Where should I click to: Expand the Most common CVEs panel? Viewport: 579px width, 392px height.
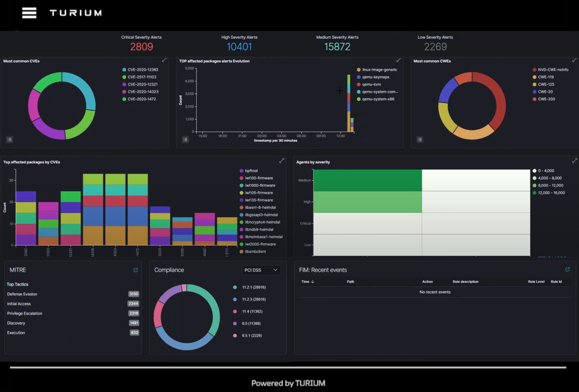click(x=164, y=61)
